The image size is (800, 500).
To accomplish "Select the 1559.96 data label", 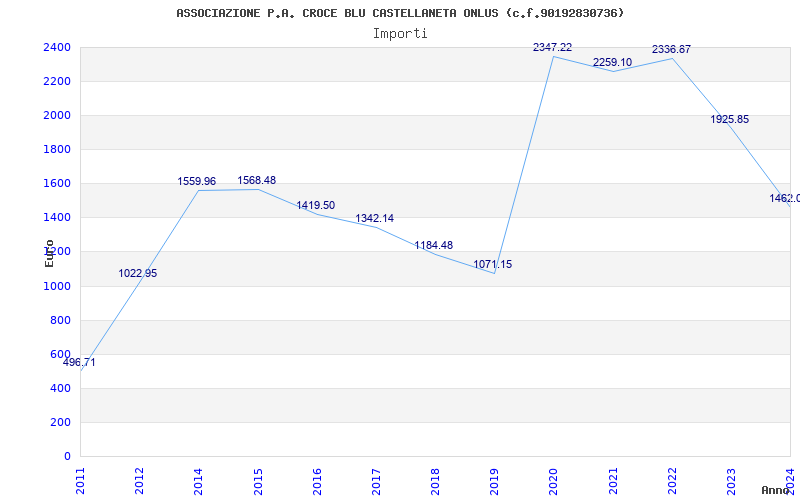I will click(x=196, y=182).
